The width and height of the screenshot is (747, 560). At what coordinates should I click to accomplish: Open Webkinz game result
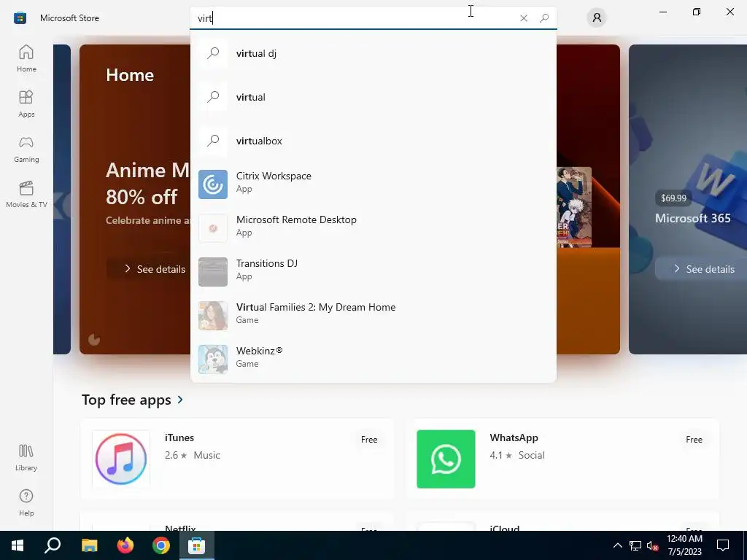[373, 359]
